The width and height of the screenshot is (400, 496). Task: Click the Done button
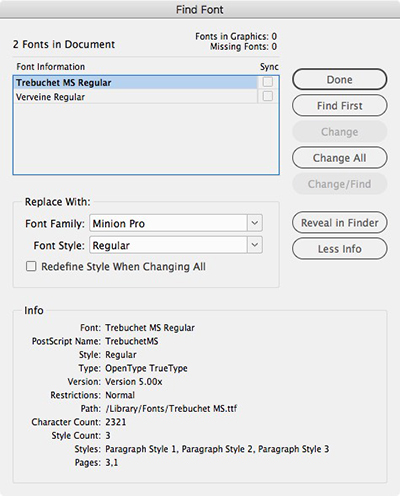tap(339, 79)
